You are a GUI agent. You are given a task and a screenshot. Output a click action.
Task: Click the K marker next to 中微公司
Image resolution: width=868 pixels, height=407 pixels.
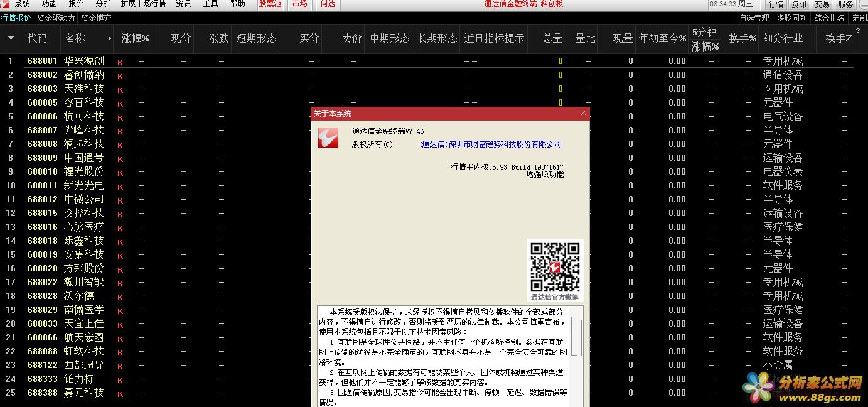(x=121, y=200)
